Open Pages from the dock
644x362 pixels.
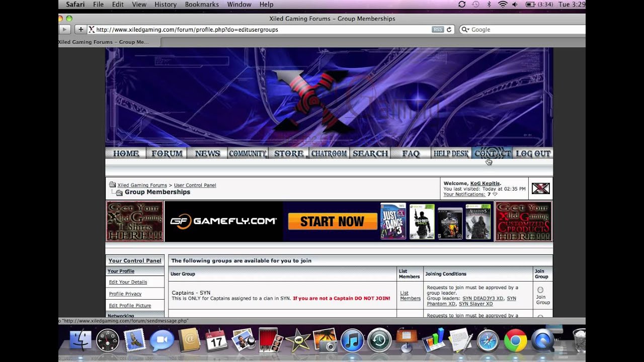[461, 340]
